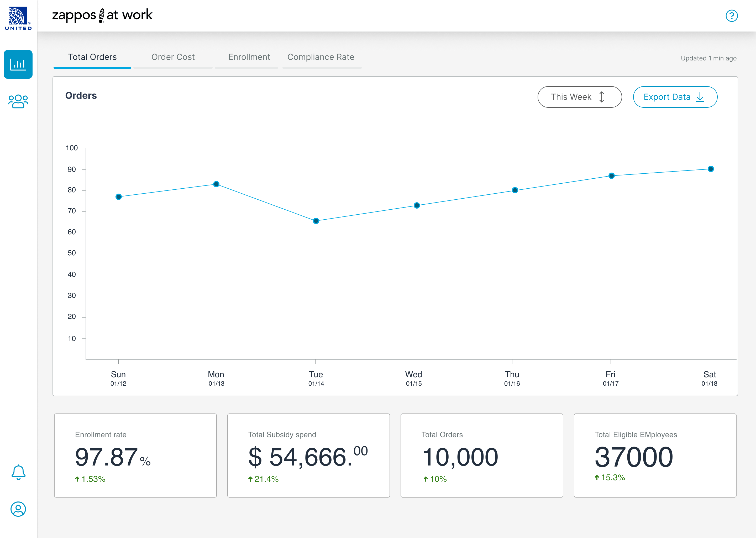
Task: Open the analytics bar chart sidebar icon
Action: click(18, 64)
